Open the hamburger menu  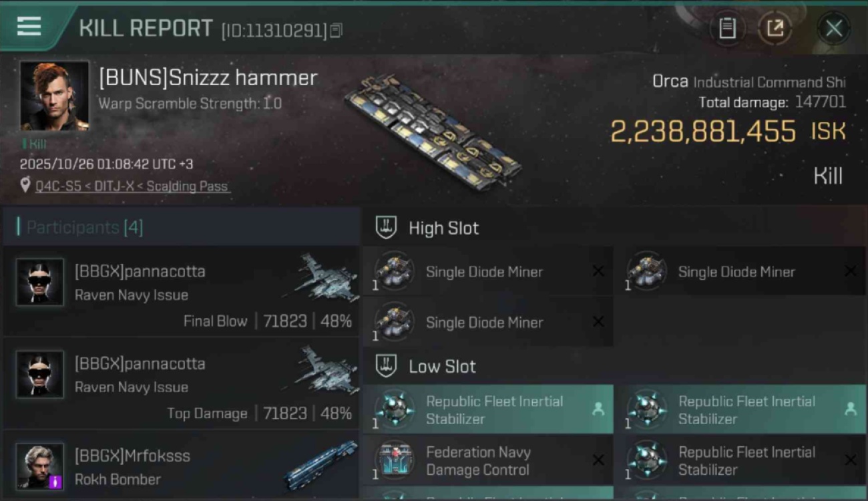click(x=29, y=27)
